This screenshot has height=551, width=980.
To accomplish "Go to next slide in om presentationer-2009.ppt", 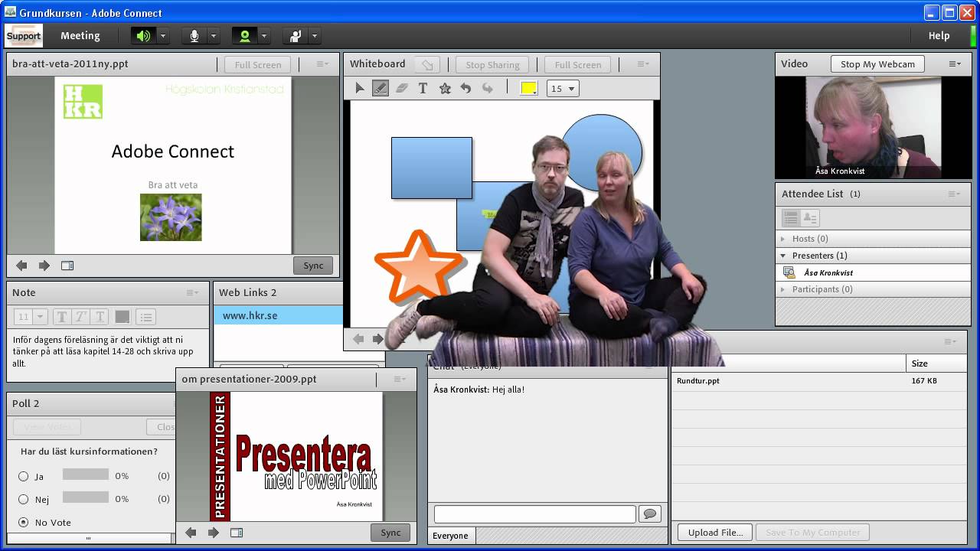I will tap(214, 533).
